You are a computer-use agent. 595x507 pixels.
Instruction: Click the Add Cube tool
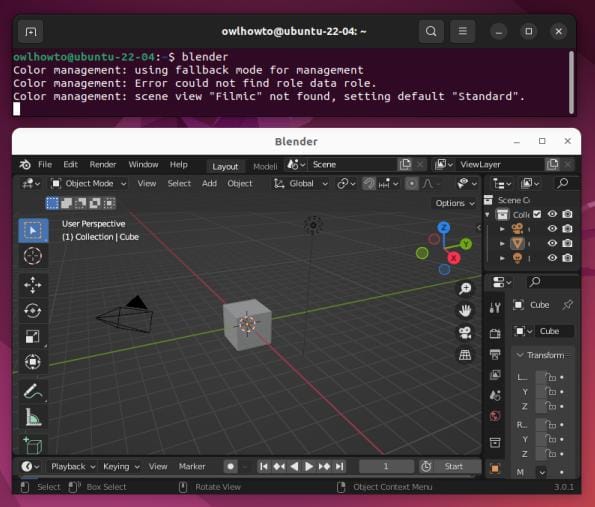tap(33, 445)
